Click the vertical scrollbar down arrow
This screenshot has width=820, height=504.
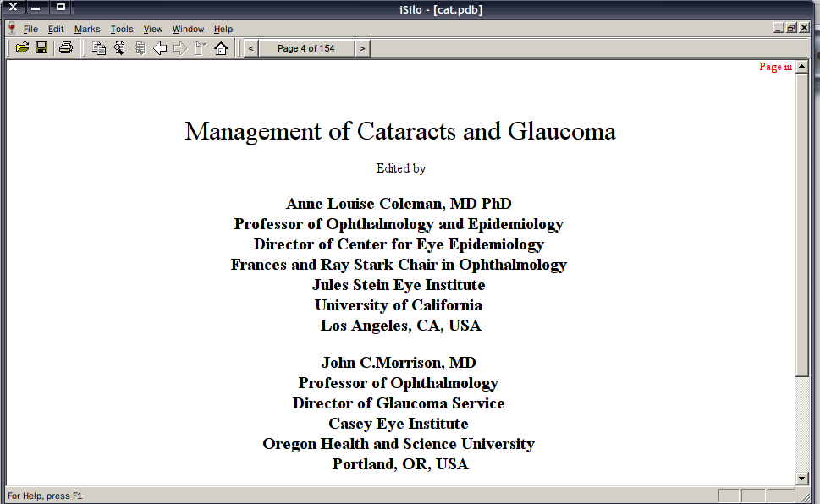802,478
